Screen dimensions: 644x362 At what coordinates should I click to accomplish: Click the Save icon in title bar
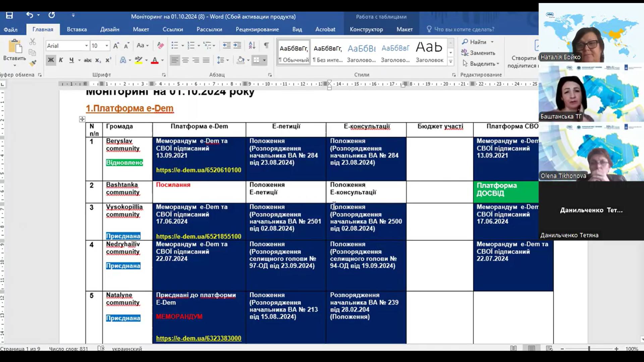tap(9, 15)
